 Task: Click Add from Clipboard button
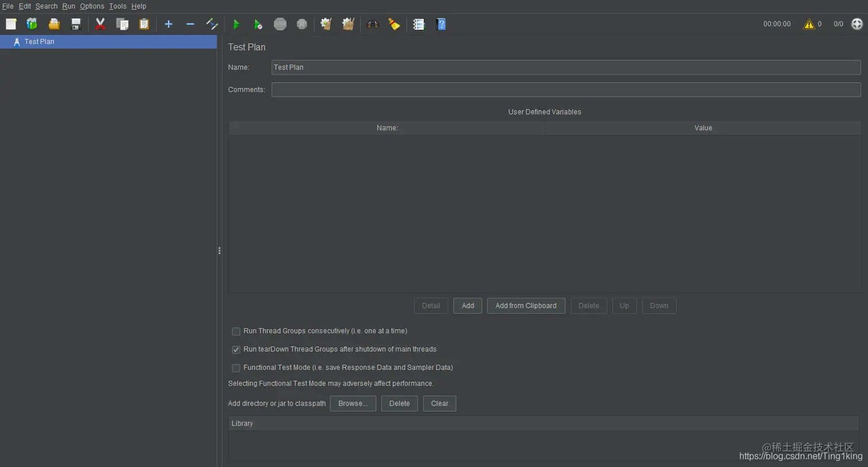pyautogui.click(x=526, y=306)
